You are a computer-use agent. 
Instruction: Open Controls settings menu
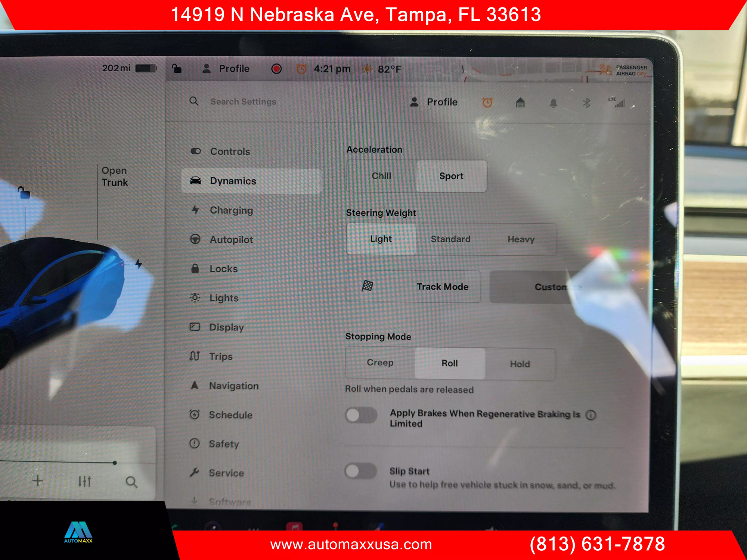click(230, 150)
